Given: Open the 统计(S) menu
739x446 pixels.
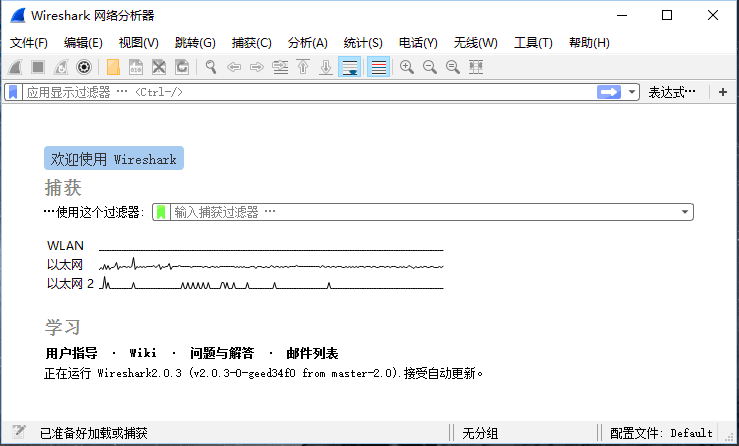Looking at the screenshot, I should pos(363,43).
